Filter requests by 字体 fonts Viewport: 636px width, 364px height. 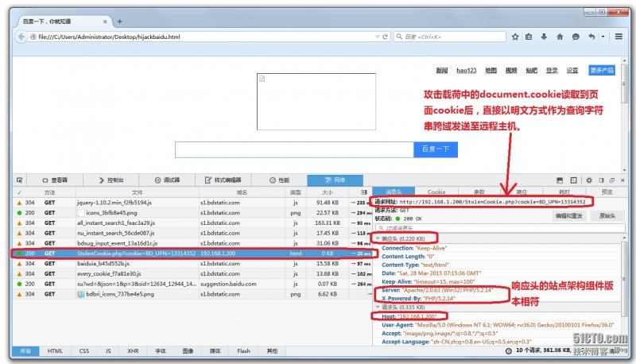point(161,351)
